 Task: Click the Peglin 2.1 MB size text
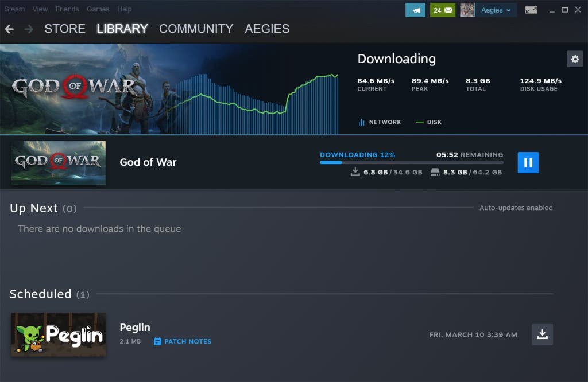130,341
